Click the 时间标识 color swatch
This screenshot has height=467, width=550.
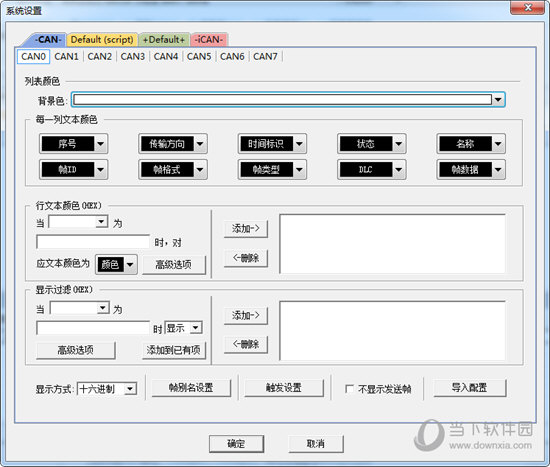tap(266, 144)
